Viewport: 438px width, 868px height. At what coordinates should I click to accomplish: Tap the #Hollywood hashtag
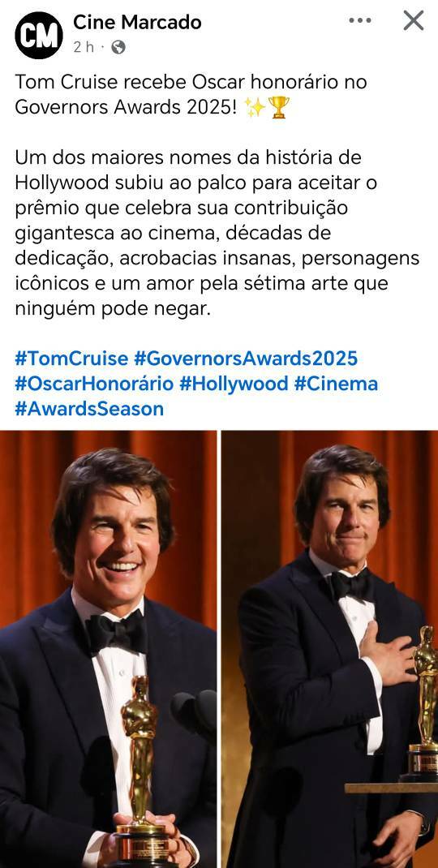234,384
